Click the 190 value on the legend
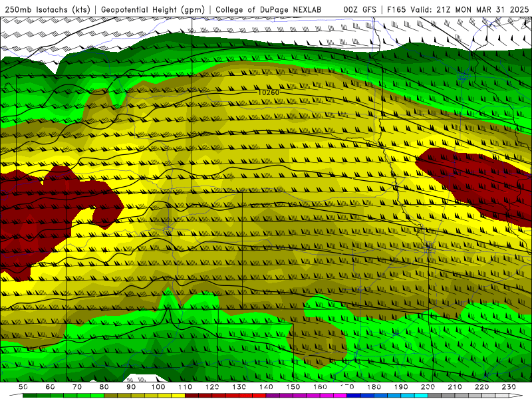532x399 pixels. pyautogui.click(x=401, y=387)
